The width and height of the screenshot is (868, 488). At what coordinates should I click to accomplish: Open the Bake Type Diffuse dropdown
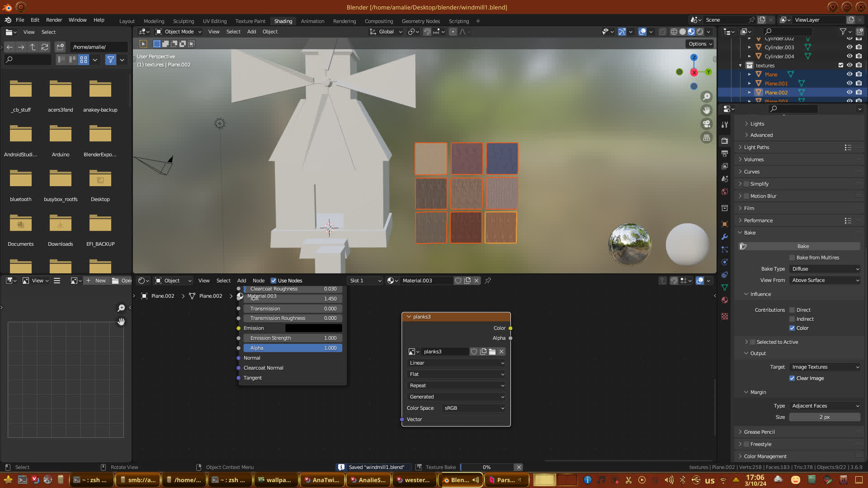[x=826, y=269]
